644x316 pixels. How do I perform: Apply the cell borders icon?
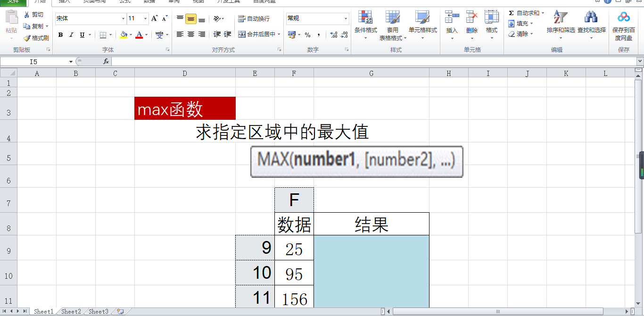[x=103, y=35]
